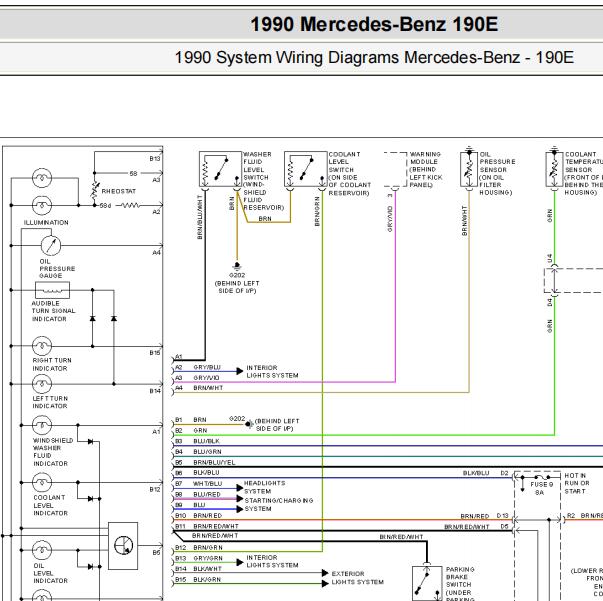Click the coolant temperature sensor symbol

[x=554, y=169]
